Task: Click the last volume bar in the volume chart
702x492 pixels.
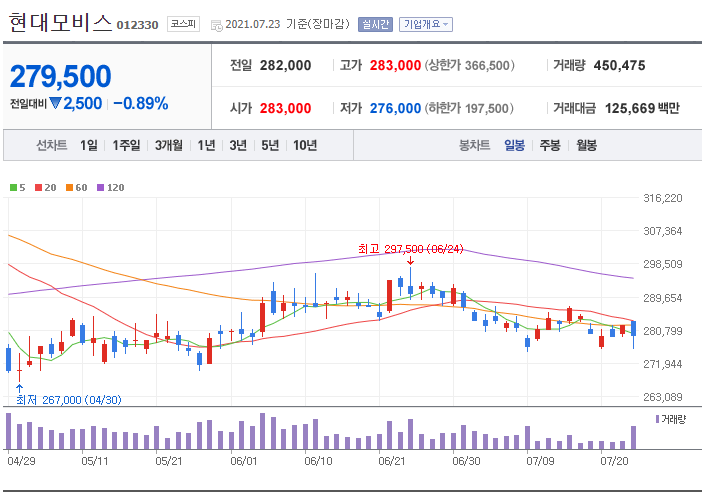Action: 634,437
